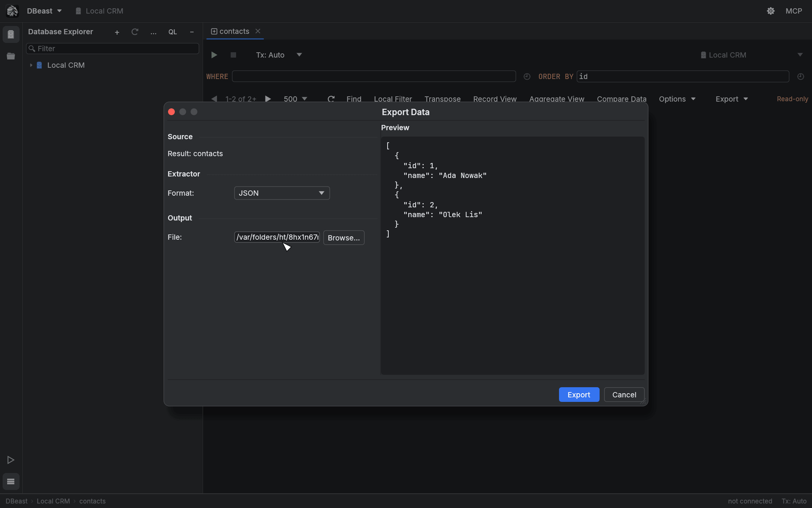Toggle the bottom list panel icon

coord(11,482)
